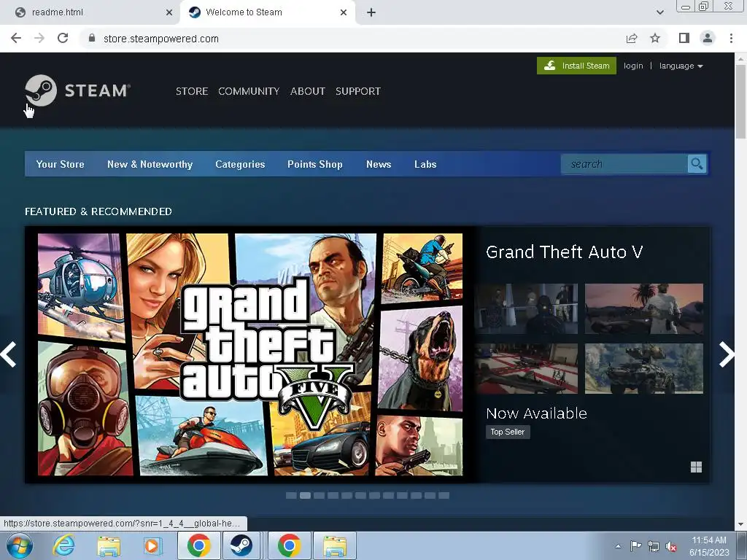Open the tab search chevron in Chrome

coord(659,12)
